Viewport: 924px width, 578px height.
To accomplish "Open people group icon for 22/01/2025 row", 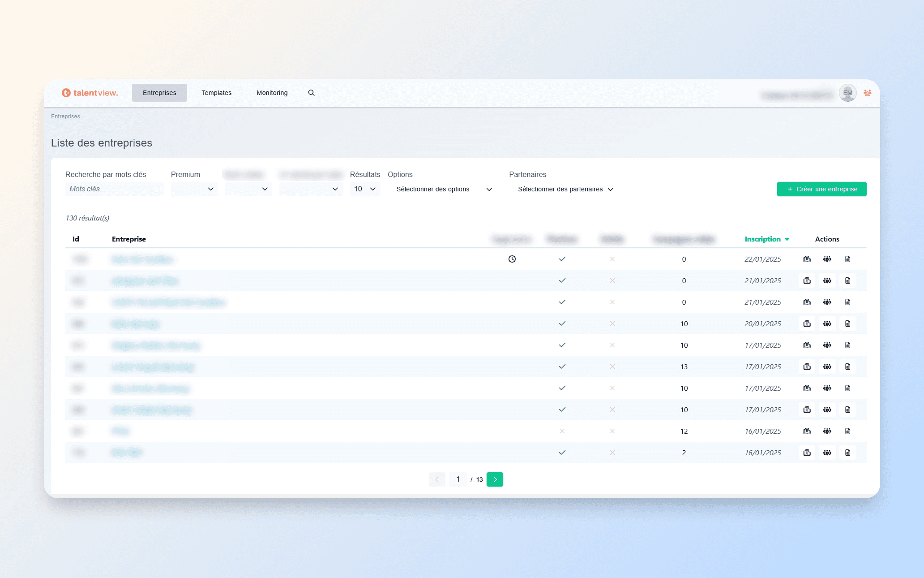I will [827, 259].
